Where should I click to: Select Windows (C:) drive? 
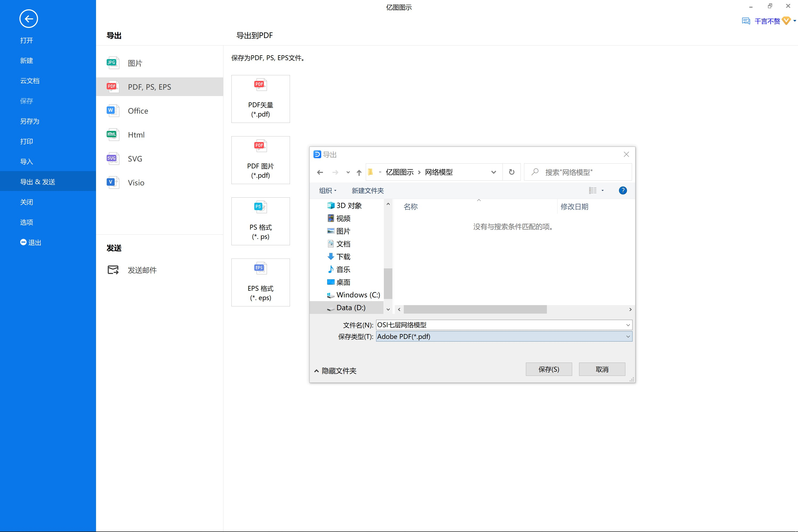click(353, 295)
